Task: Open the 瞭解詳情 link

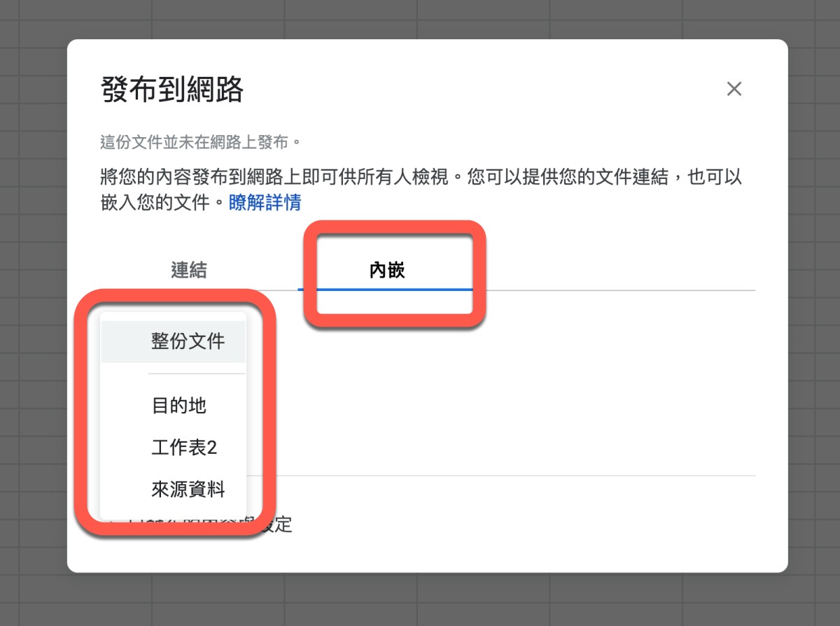Action: point(265,203)
